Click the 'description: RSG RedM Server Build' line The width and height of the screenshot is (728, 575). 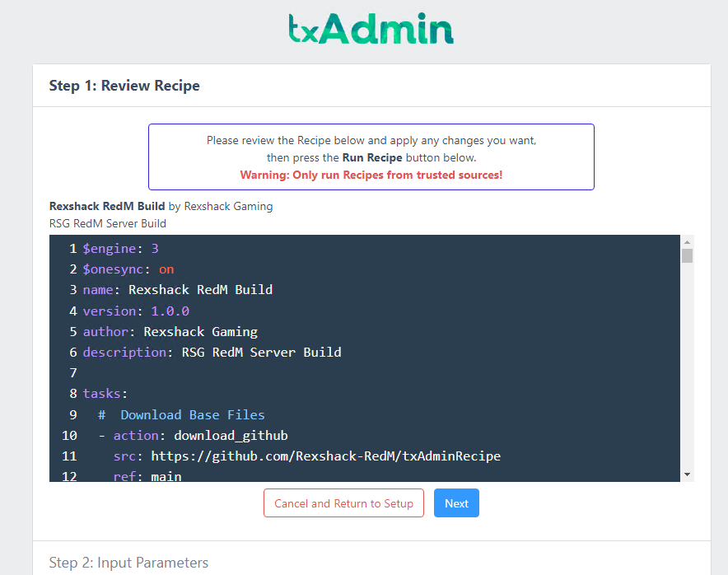click(212, 352)
